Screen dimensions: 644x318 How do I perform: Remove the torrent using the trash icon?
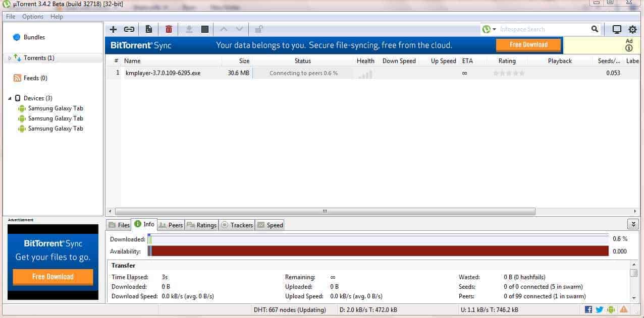coord(169,29)
